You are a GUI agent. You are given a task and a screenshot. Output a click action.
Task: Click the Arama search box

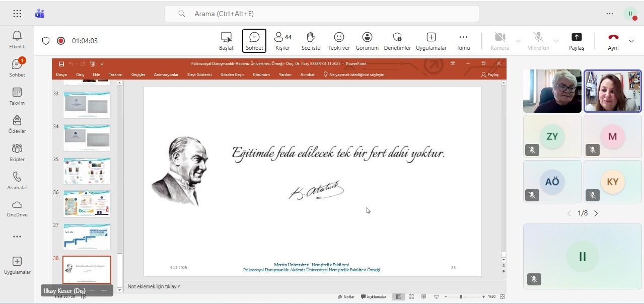321,14
